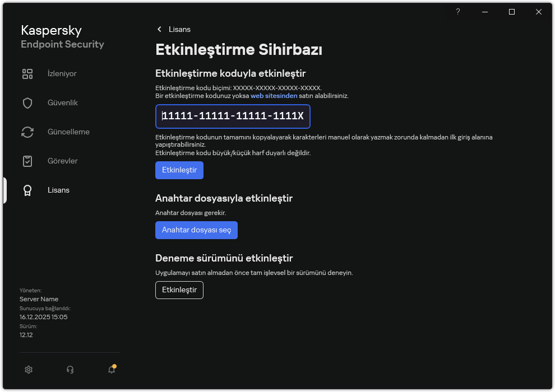Click the activation code input field
This screenshot has height=392, width=555.
tap(233, 116)
